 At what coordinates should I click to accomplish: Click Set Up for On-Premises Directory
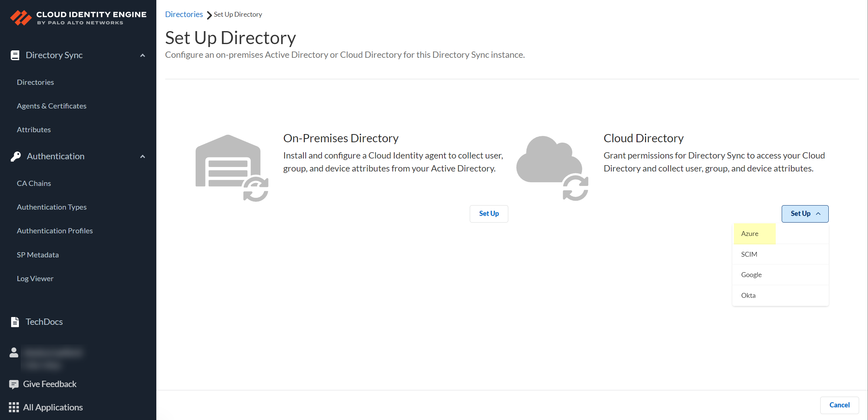click(x=489, y=214)
